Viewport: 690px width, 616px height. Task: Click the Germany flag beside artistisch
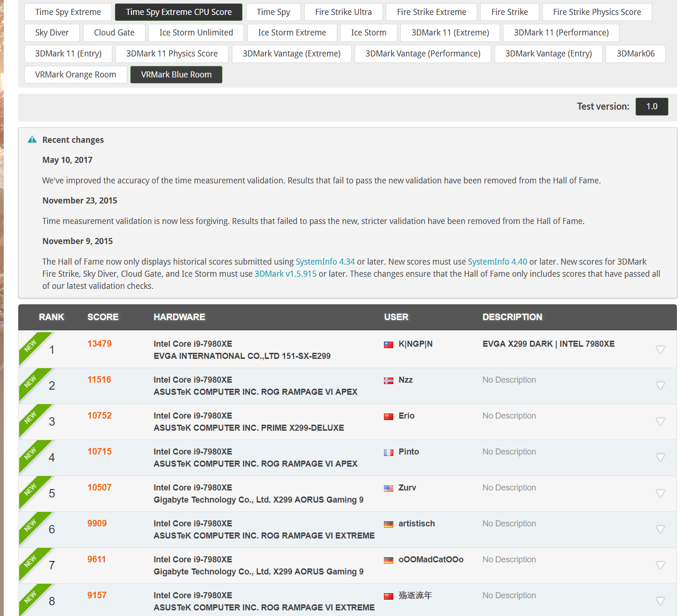pos(389,525)
